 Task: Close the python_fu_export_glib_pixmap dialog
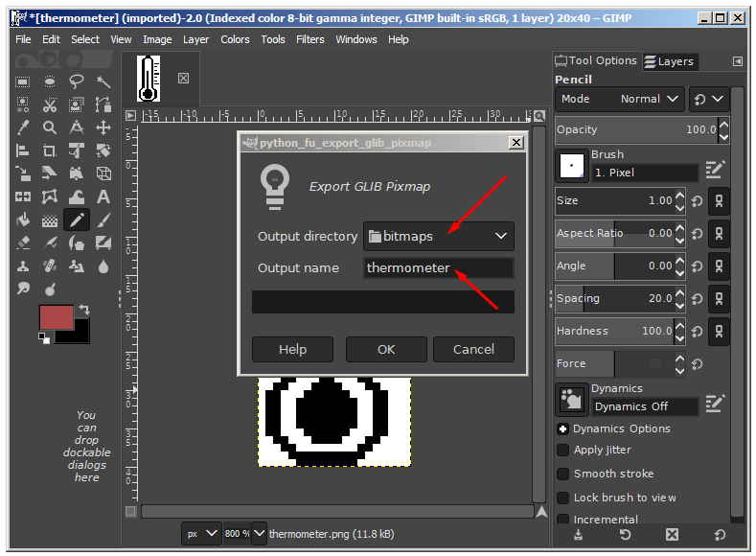pos(515,142)
